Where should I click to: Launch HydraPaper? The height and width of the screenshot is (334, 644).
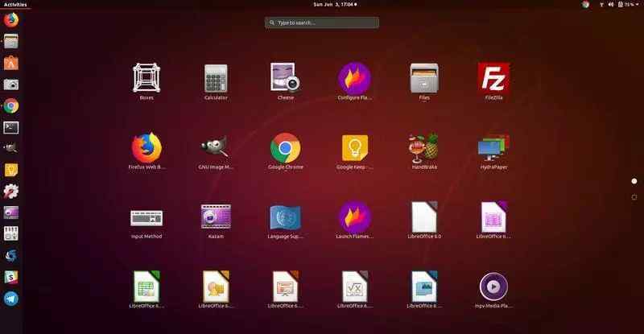493,151
